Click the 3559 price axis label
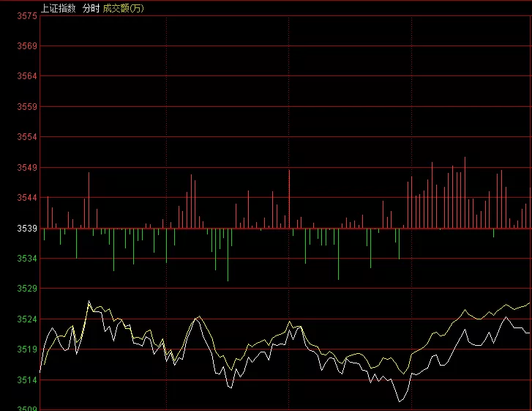This screenshot has height=411, width=532. (x=27, y=107)
